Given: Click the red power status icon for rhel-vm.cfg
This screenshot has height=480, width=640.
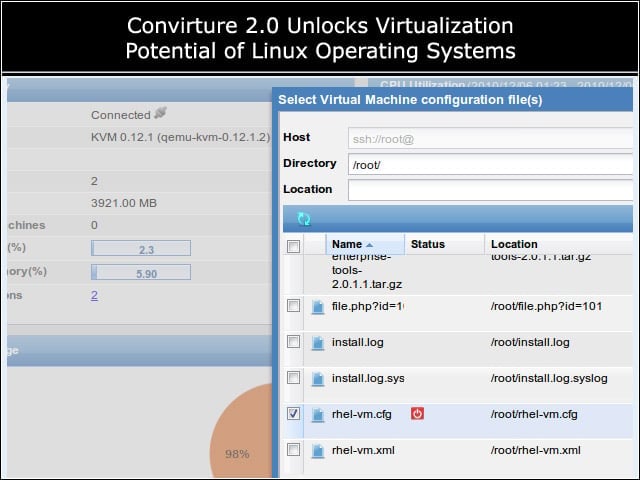Looking at the screenshot, I should click(417, 413).
